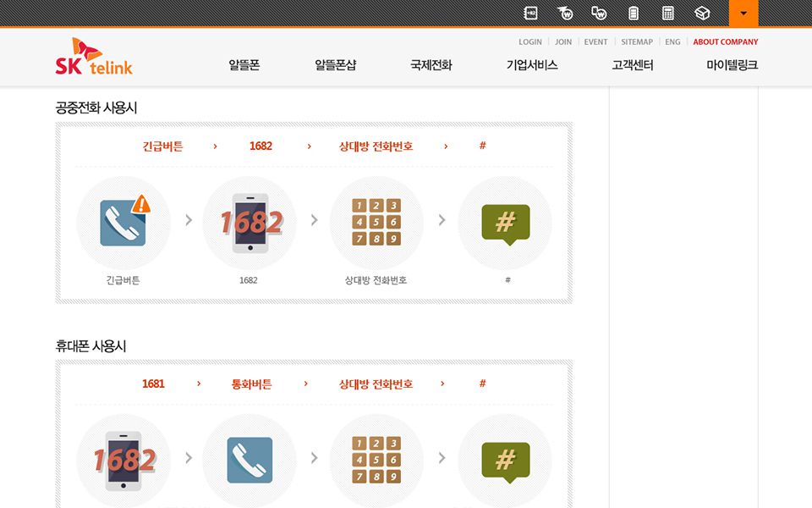
Task: Open the 마이텔링크 menu
Action: [732, 65]
